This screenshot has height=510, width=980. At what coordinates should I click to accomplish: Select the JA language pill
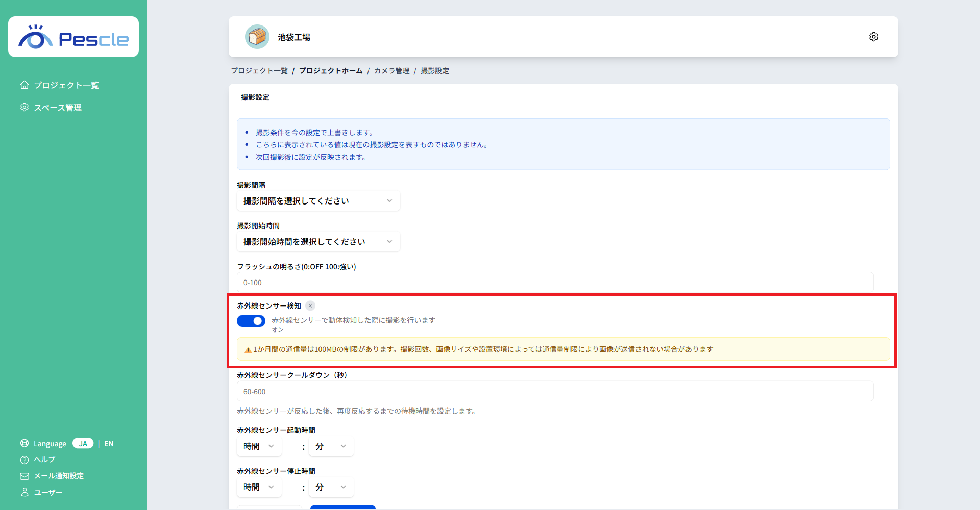[x=83, y=443]
